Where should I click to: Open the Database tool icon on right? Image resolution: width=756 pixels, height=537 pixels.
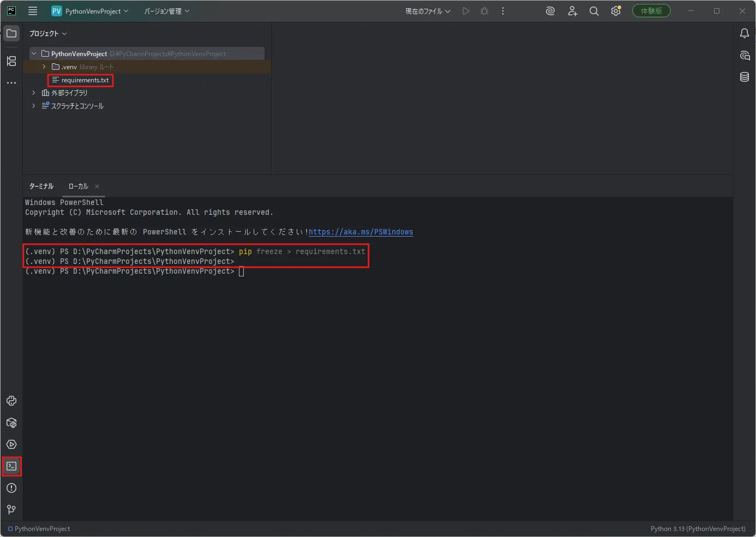745,77
